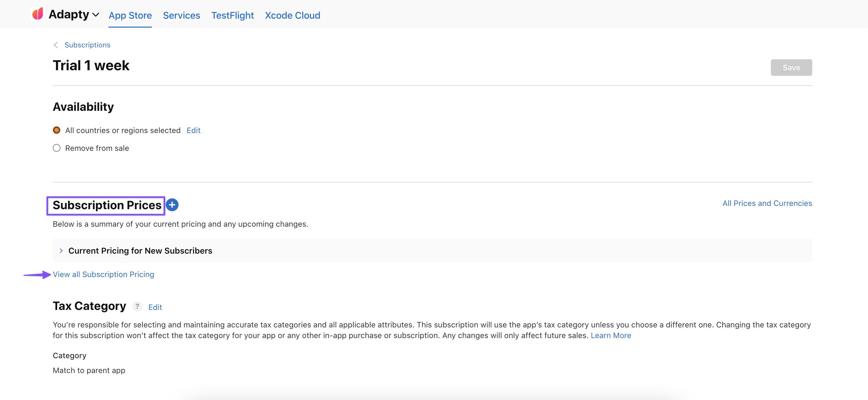Go back to Subscriptions breadcrumb link
This screenshot has width=868, height=400.
[x=87, y=45]
